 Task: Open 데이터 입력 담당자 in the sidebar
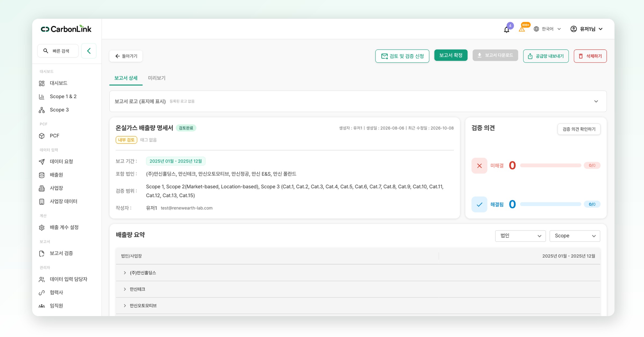(x=68, y=279)
